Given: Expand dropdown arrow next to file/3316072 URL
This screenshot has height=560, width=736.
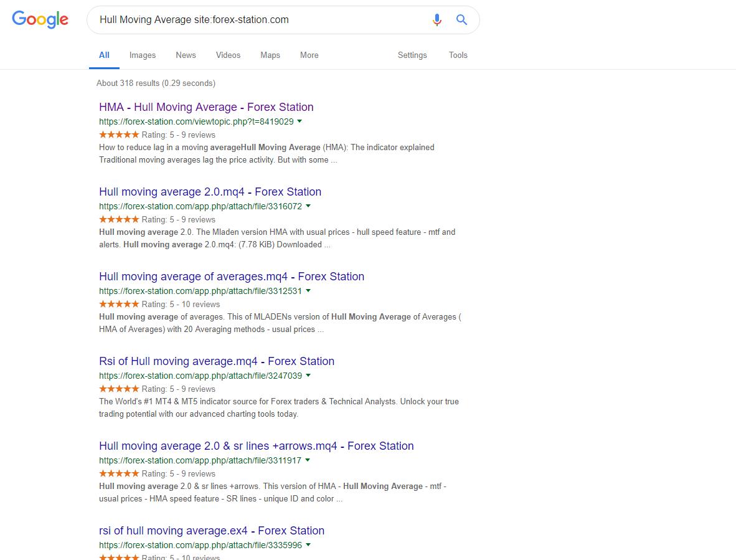Looking at the screenshot, I should (308, 206).
